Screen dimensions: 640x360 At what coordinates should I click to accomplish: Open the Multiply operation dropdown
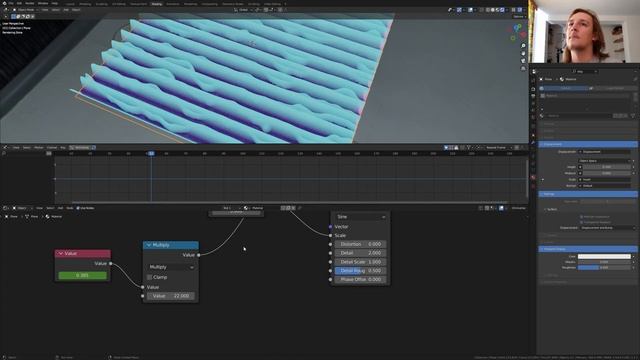click(171, 267)
